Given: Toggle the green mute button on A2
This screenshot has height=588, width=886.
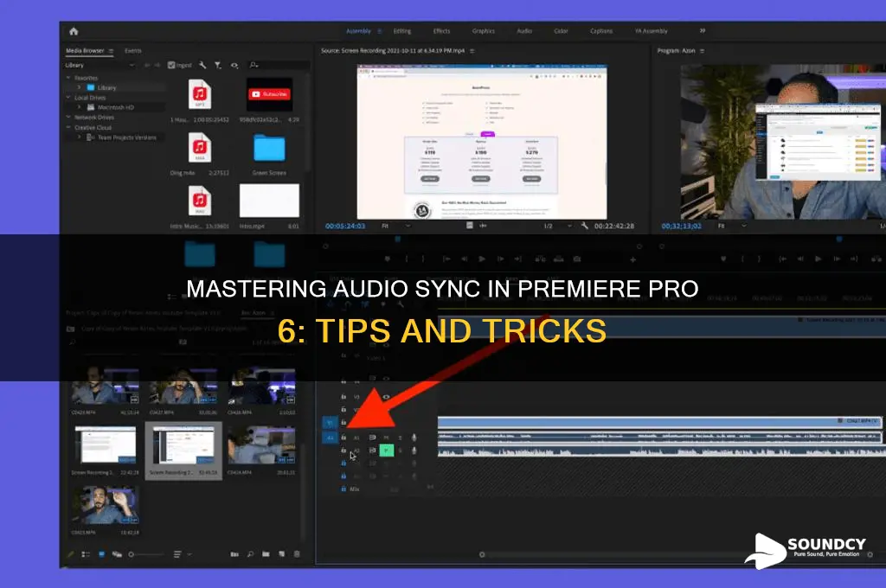Looking at the screenshot, I should point(387,451).
